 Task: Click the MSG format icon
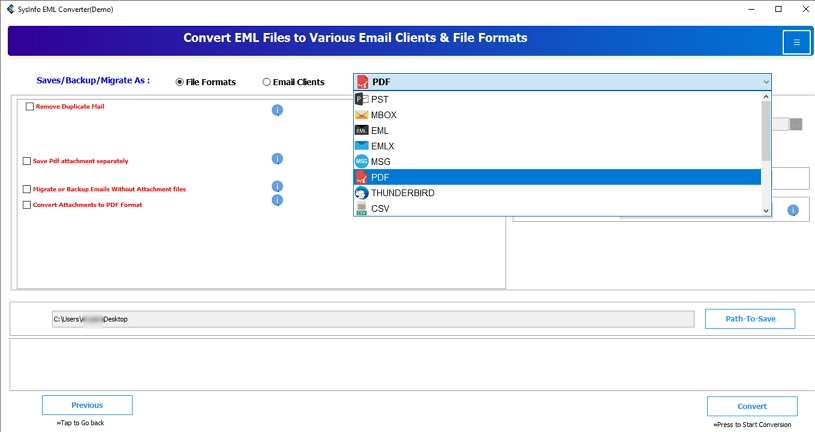click(362, 161)
